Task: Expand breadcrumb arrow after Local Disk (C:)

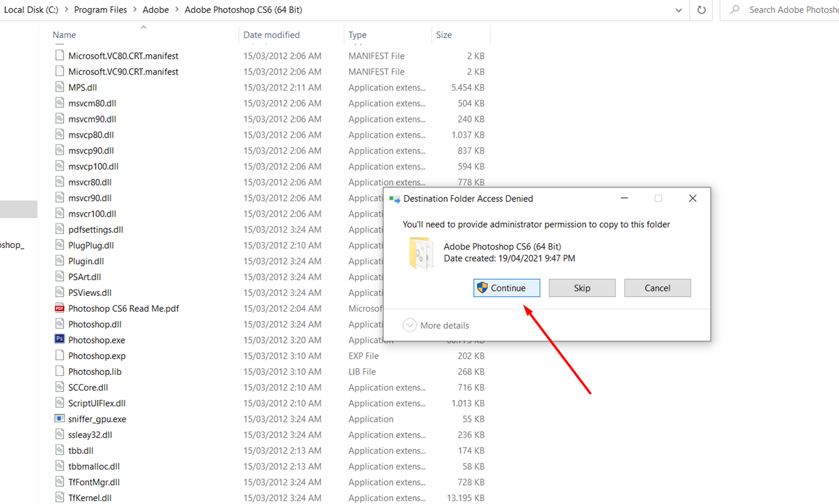Action: 66,10
